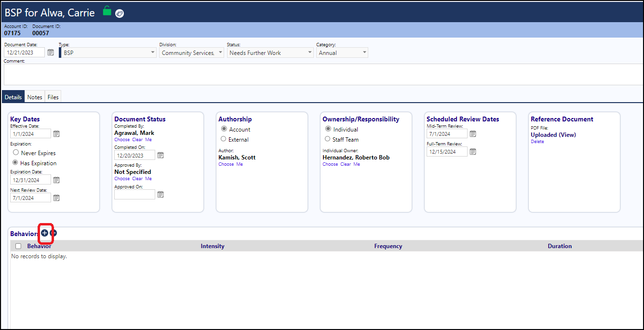Open calendar for Expiration Date
Viewport: 644px width, 330px height.
coord(56,180)
